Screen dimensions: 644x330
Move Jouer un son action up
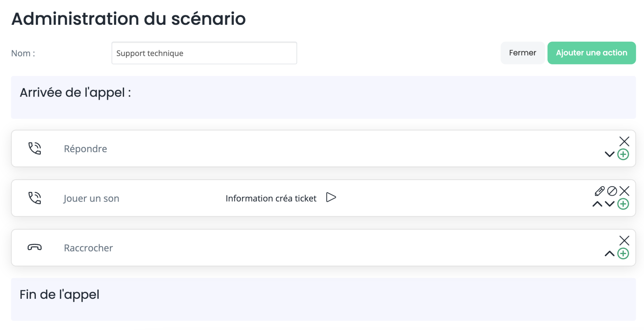(x=597, y=204)
